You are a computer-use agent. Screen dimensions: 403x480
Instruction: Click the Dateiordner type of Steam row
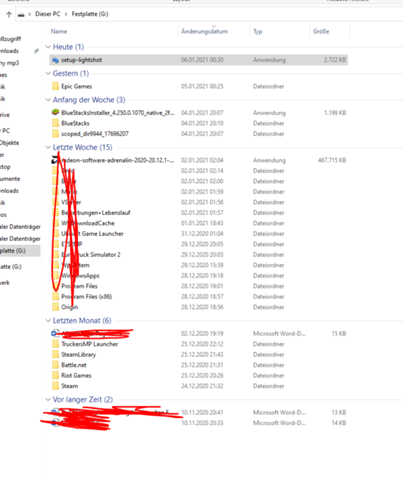(268, 386)
